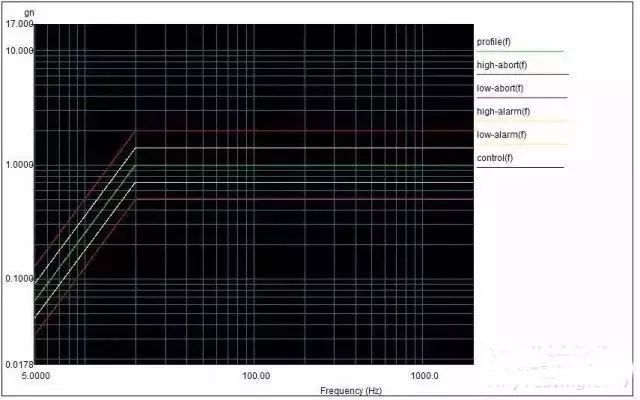Click the high-alarm(f) legend label
The height and width of the screenshot is (400, 640).
coord(503,111)
